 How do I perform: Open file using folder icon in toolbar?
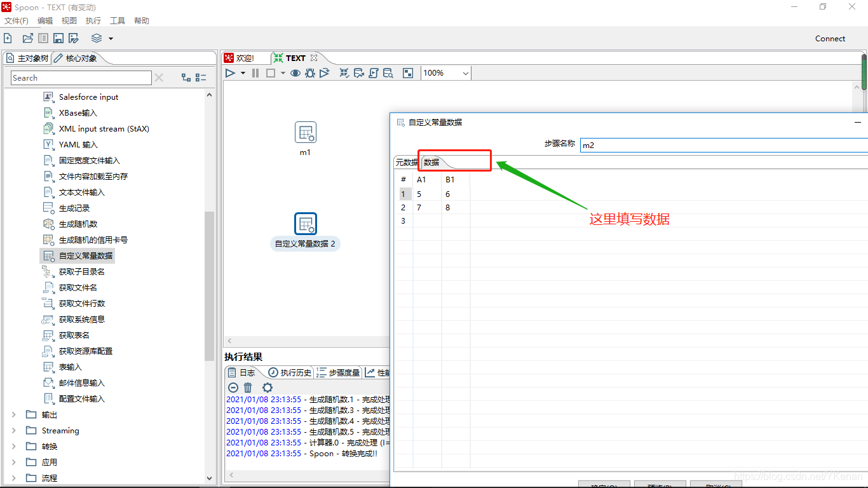coord(28,39)
